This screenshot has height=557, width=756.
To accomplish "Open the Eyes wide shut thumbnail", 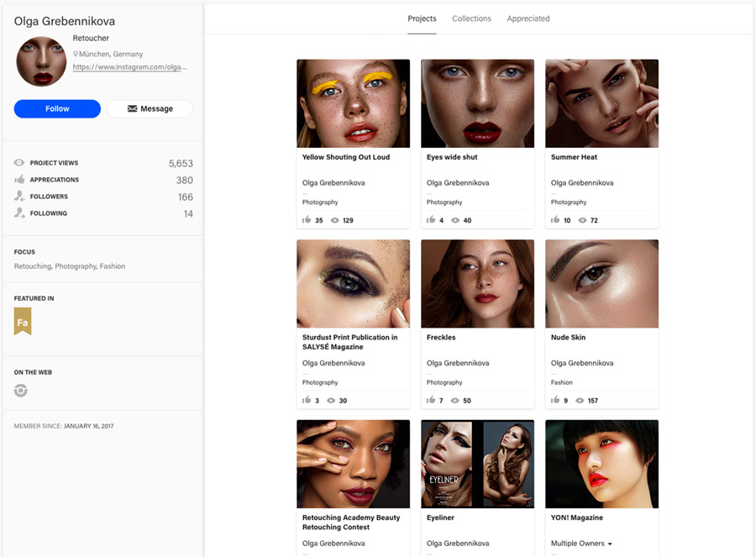I will [477, 103].
